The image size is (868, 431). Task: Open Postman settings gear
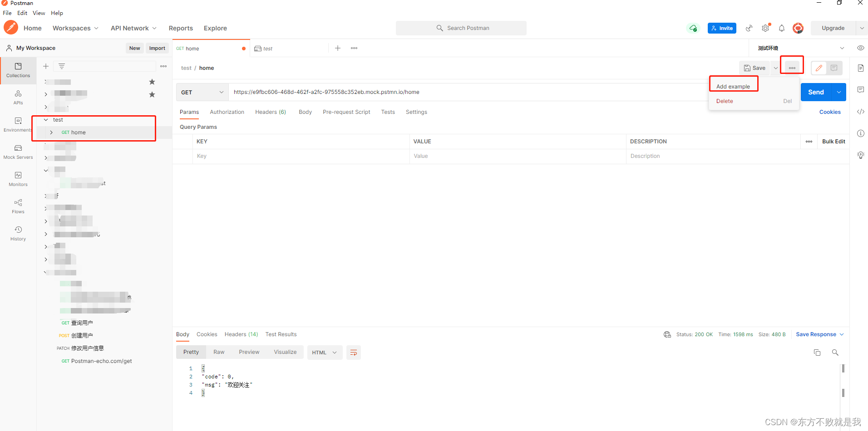pyautogui.click(x=765, y=28)
